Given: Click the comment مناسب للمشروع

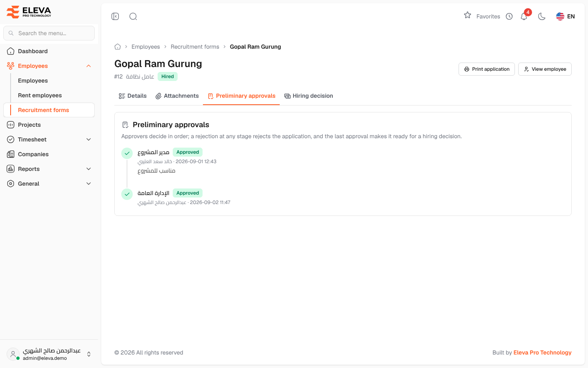Looking at the screenshot, I should (156, 171).
